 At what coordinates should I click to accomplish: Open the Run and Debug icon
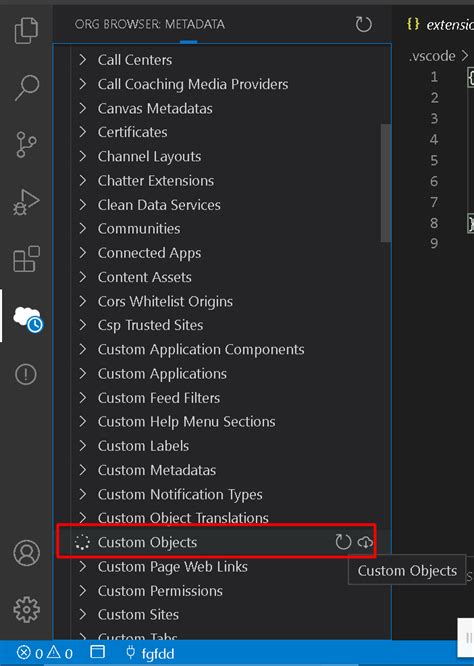point(26,202)
